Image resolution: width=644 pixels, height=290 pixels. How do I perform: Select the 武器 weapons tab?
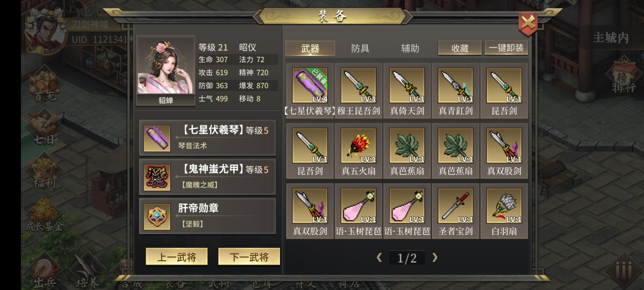click(310, 48)
